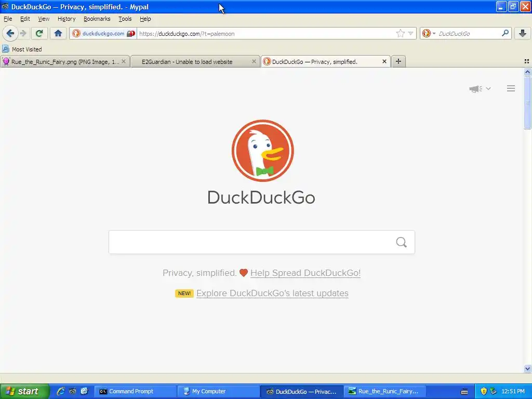Viewport: 532px width, 399px height.
Task: Open the Help menu
Action: 145,19
